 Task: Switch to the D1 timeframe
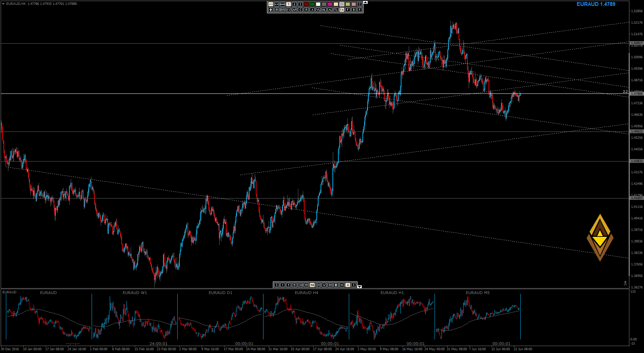[318, 285]
